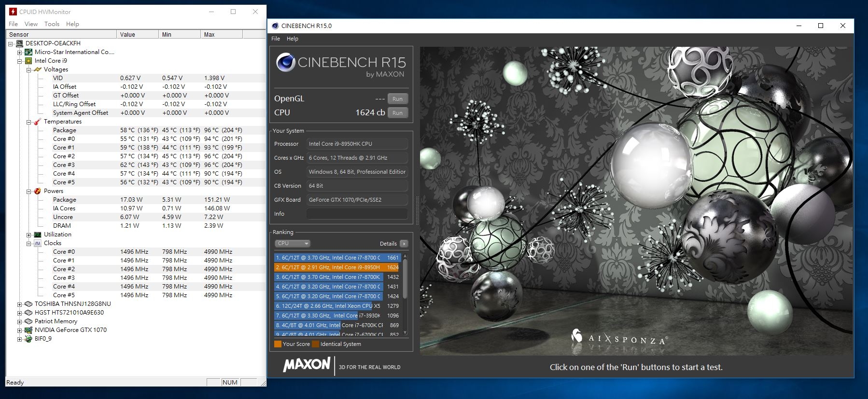Click the BIF0_9 battery icon
868x399 pixels.
pos(28,339)
